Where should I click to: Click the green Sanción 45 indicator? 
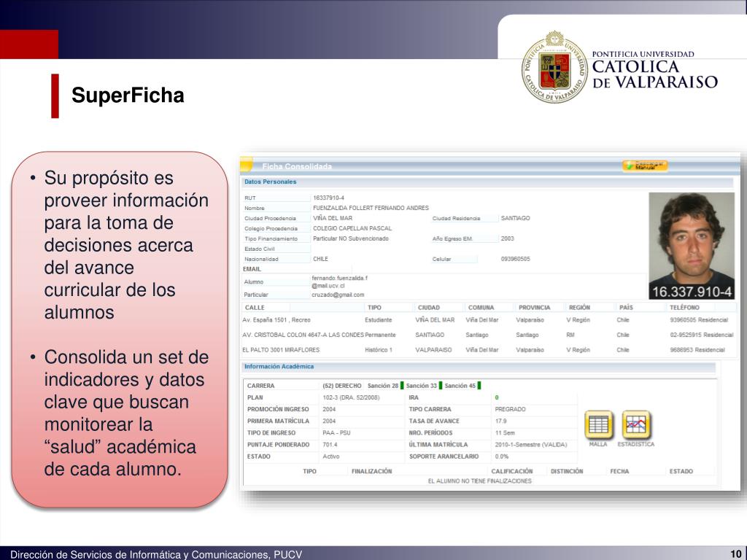pos(479,386)
